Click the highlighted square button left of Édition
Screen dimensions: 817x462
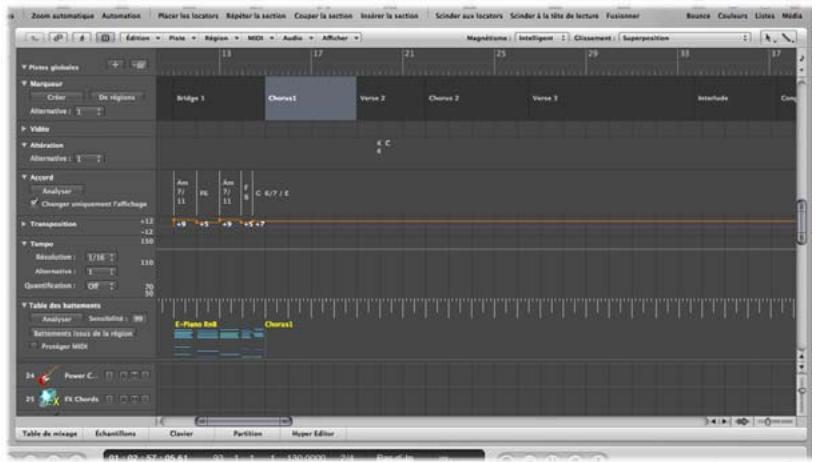[105, 38]
